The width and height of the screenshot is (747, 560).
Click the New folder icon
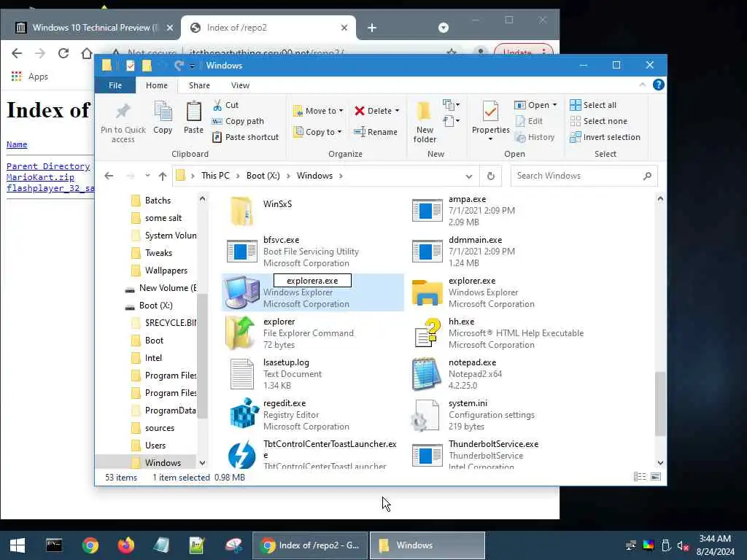424,112
